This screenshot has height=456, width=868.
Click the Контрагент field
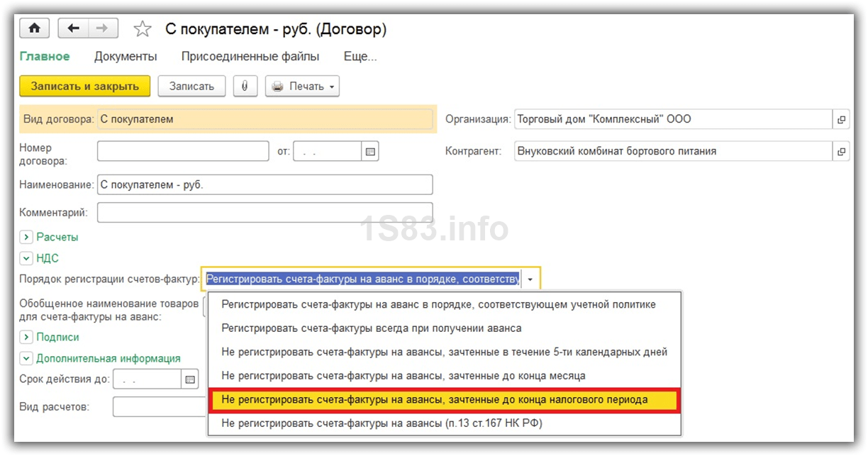point(673,151)
